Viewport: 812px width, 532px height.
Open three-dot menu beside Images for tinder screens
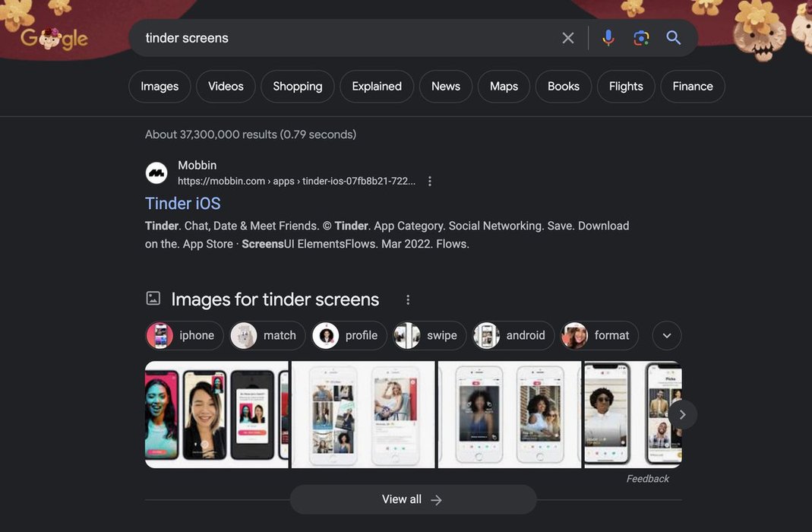(x=408, y=299)
